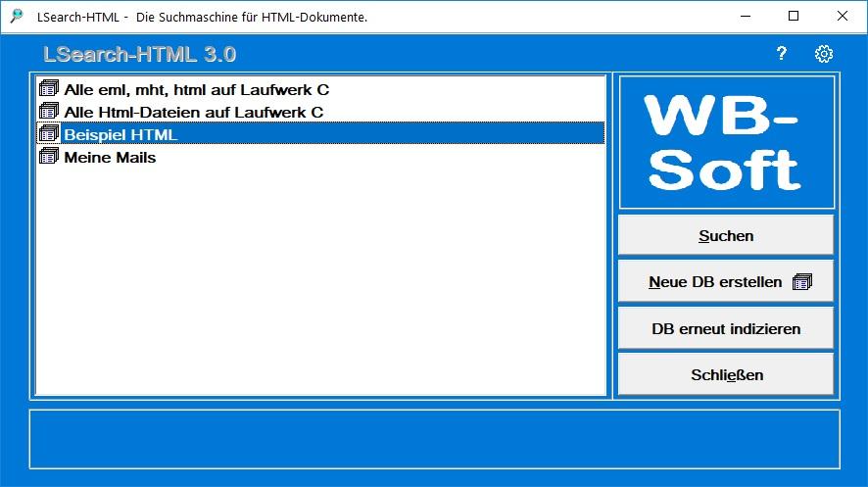Pick the 'Meine Mails' list entry
The height and width of the screenshot is (487, 868).
click(x=110, y=157)
